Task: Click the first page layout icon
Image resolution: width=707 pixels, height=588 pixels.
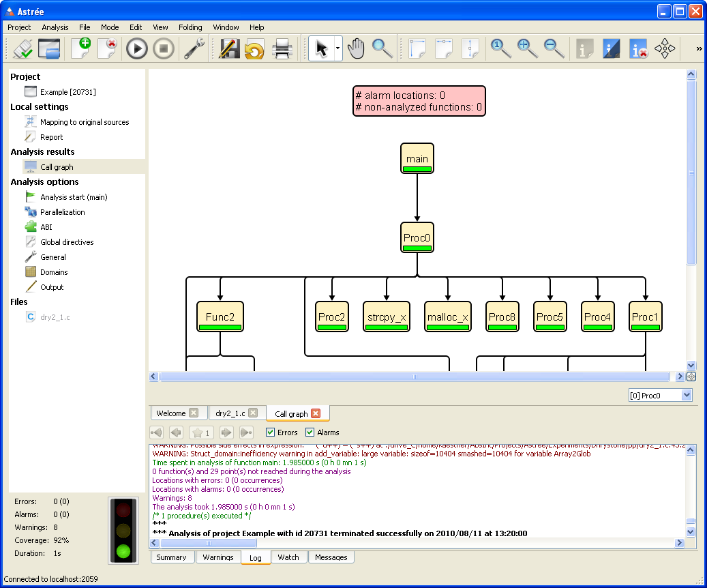Action: click(417, 48)
